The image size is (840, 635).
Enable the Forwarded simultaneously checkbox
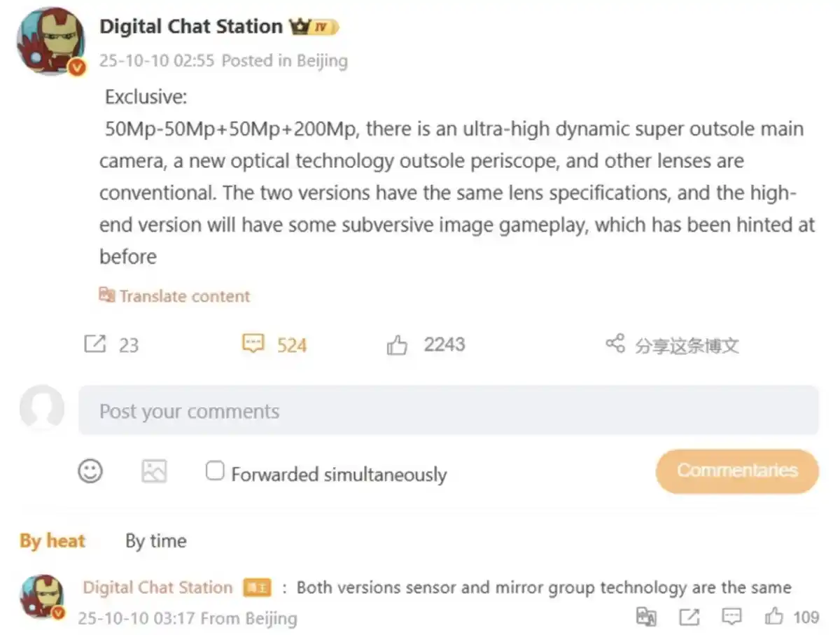click(214, 470)
